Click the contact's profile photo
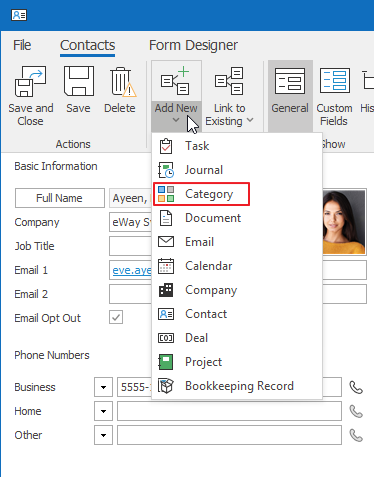This screenshot has height=477, width=374. (344, 222)
